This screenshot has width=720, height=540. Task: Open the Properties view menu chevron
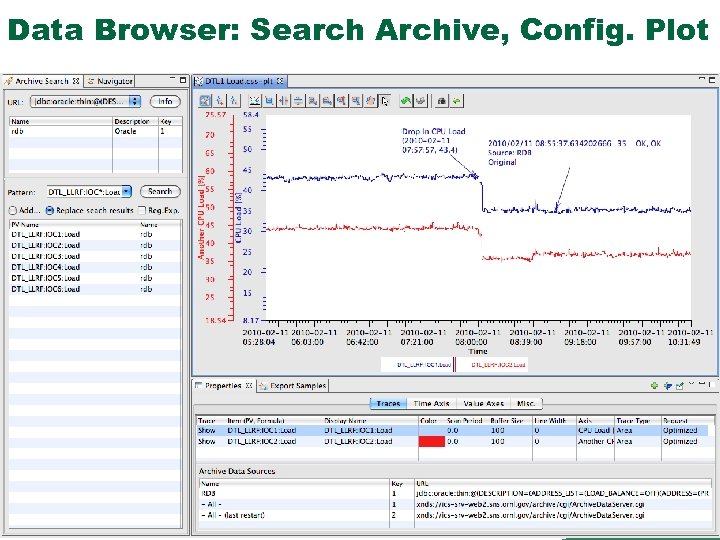(692, 384)
